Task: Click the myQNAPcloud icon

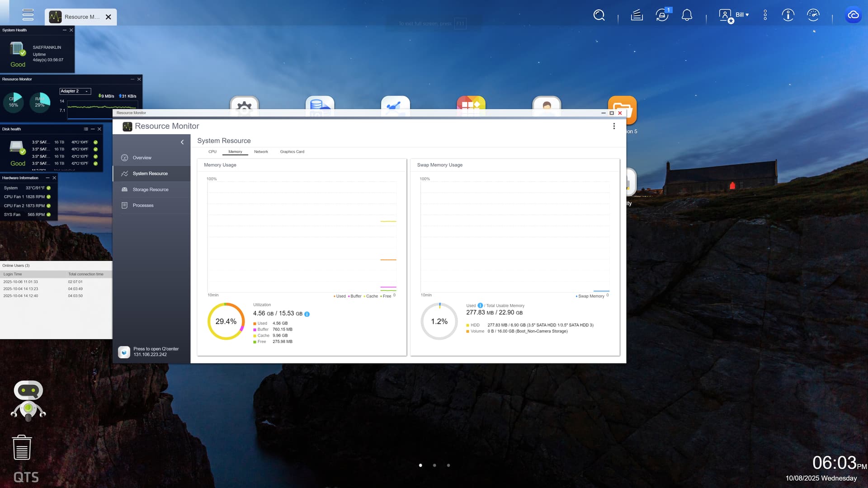Action: pyautogui.click(x=853, y=15)
